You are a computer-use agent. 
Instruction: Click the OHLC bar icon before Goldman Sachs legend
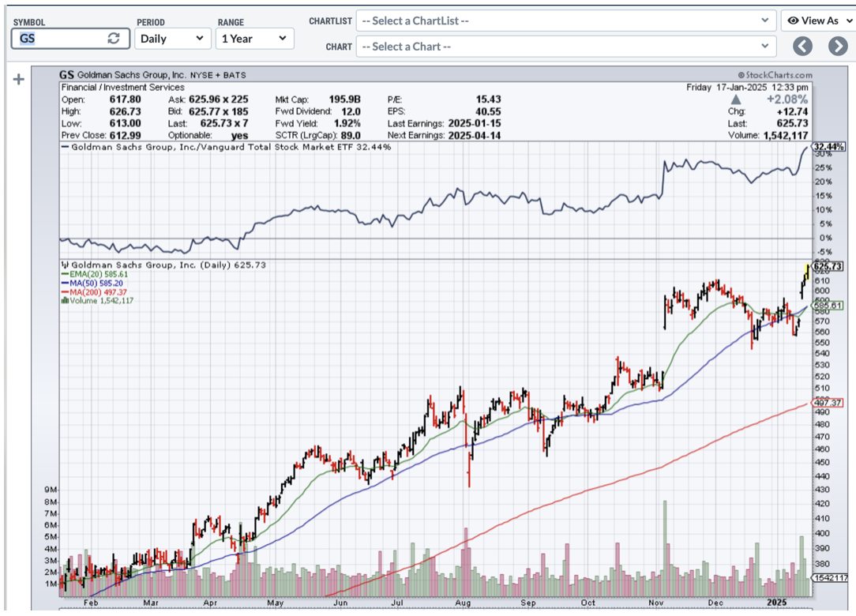66,264
